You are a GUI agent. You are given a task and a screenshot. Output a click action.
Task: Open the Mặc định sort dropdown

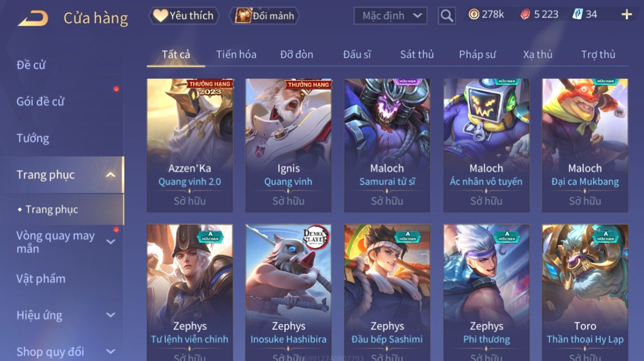coord(390,16)
